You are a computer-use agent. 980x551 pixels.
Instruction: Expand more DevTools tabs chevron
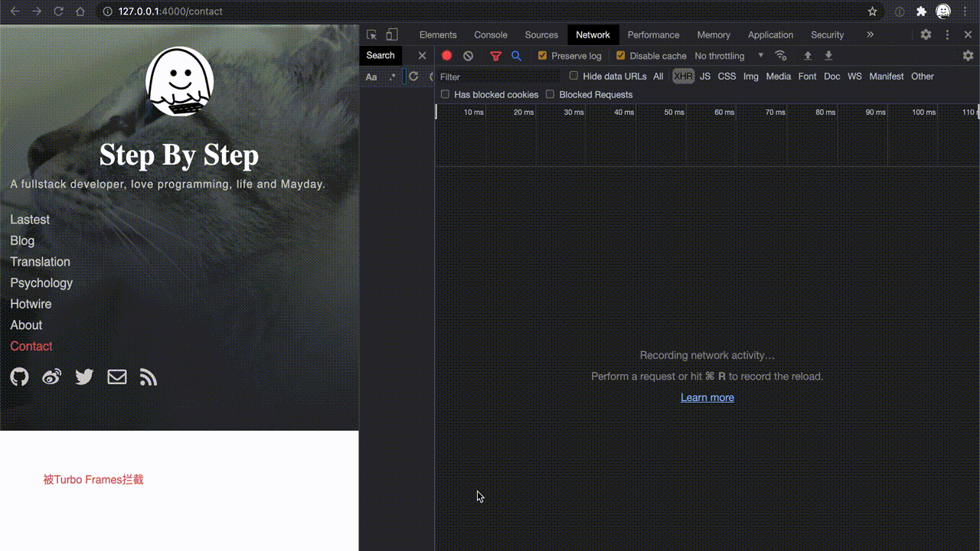click(x=870, y=34)
